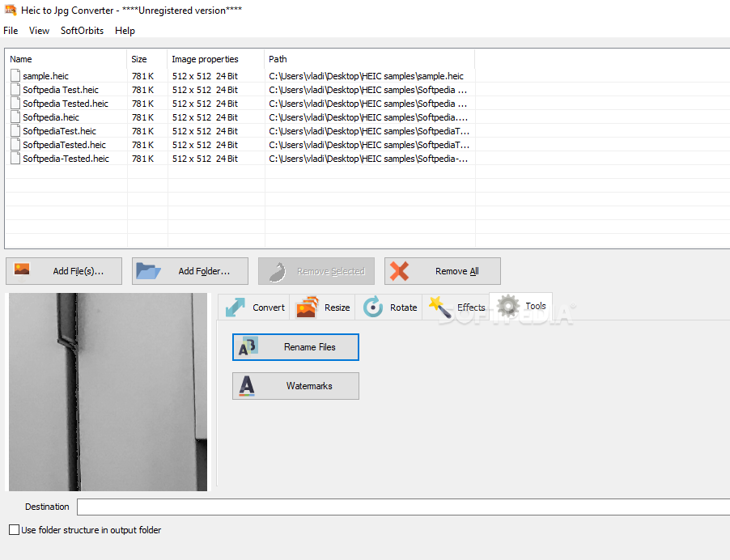
Task: Click the Image properties column header
Action: click(216, 59)
